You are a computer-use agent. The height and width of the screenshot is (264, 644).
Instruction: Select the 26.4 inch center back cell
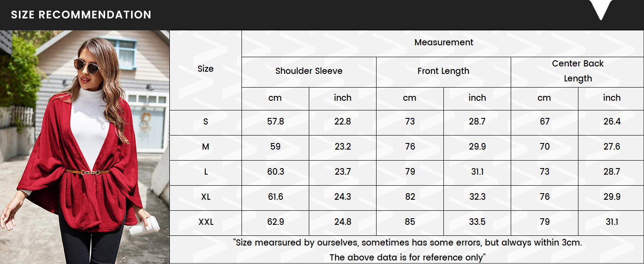click(x=612, y=122)
